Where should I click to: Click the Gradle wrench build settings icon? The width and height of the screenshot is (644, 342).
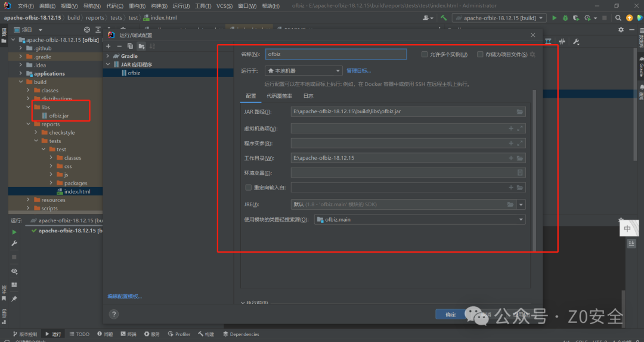pyautogui.click(x=576, y=42)
